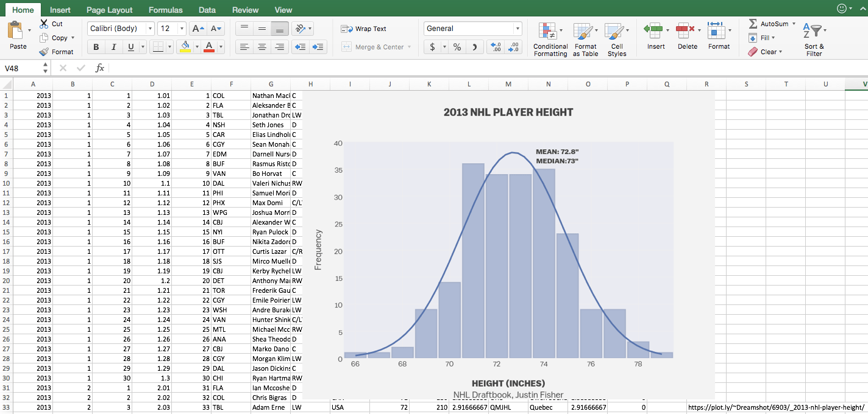Decrease indent icon

[x=301, y=47]
